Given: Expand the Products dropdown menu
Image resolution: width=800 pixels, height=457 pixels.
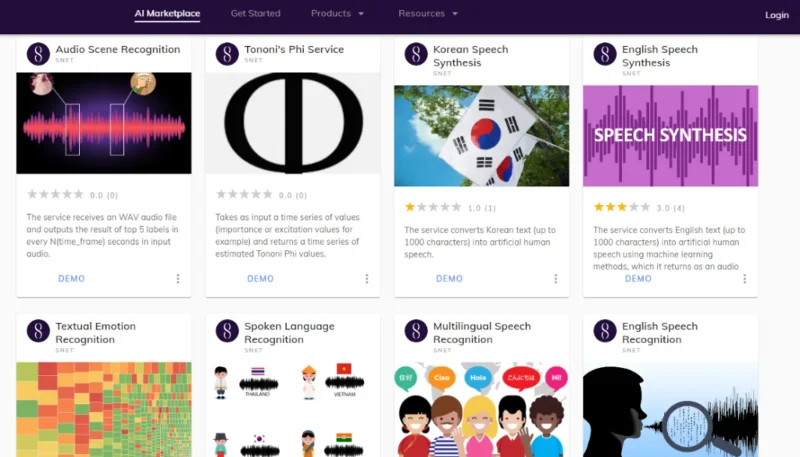Looking at the screenshot, I should (x=337, y=14).
